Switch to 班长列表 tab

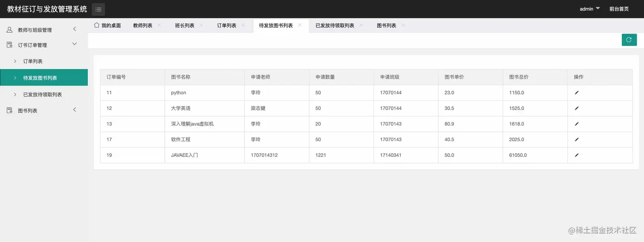pyautogui.click(x=184, y=26)
